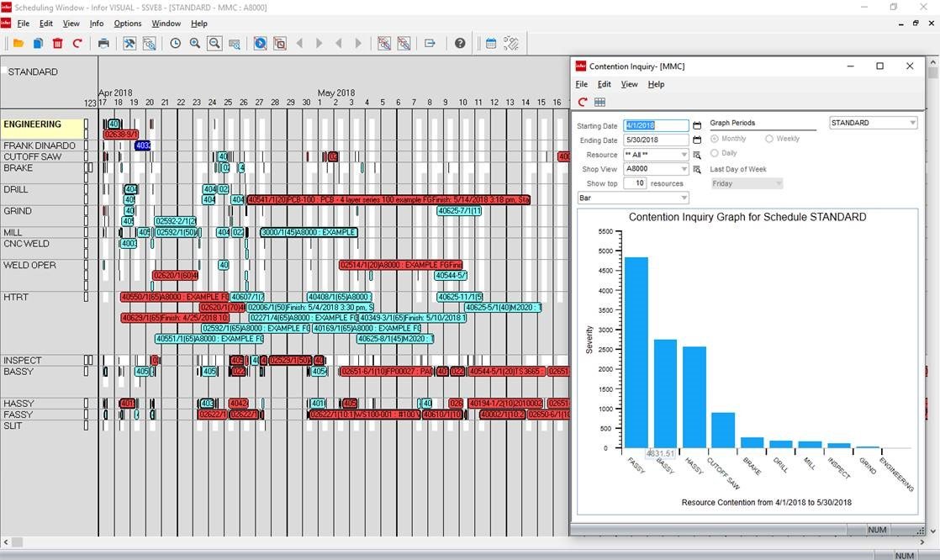Viewport: 940px width, 560px height.
Task: Expand the Shop View A8000 dropdown
Action: click(684, 169)
